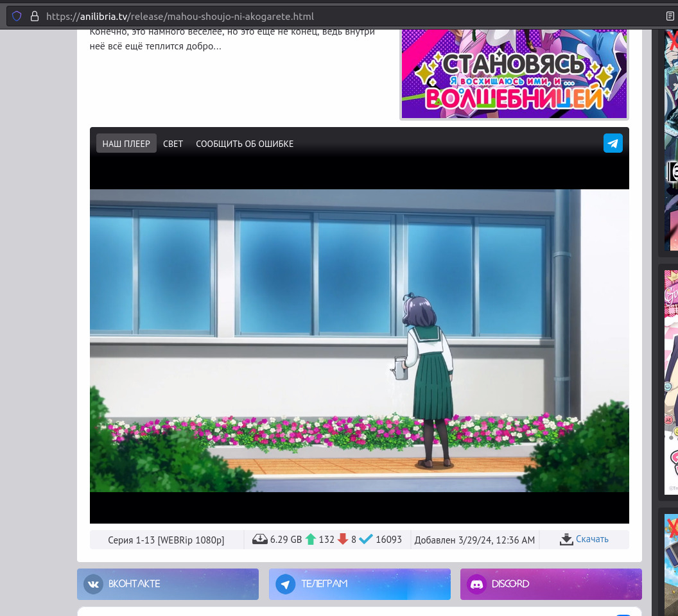Image resolution: width=678 pixels, height=616 pixels.
Task: Select the НАШ ПЛЕЕР tab
Action: tap(126, 144)
